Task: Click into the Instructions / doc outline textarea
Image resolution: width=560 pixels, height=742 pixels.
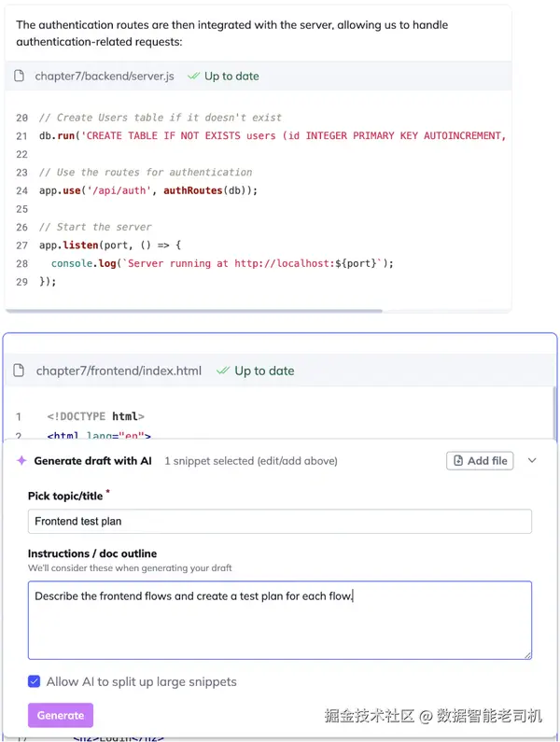Action: (x=280, y=620)
